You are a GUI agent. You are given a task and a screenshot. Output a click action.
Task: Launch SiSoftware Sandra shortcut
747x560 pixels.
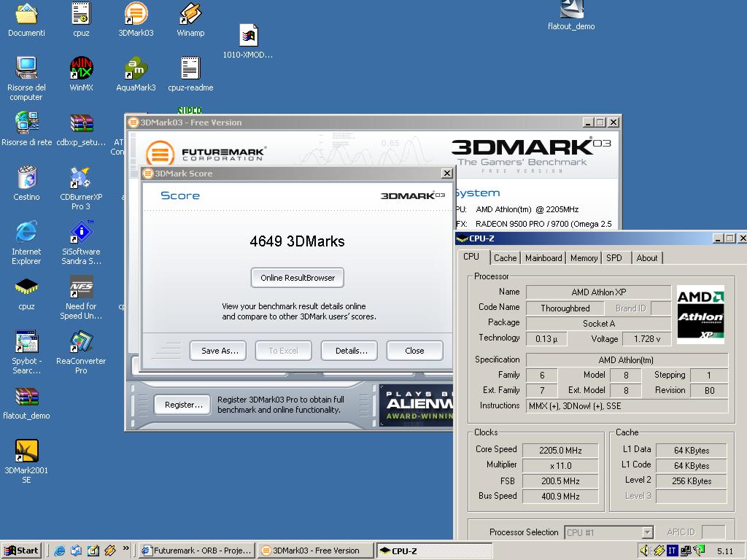[x=82, y=232]
